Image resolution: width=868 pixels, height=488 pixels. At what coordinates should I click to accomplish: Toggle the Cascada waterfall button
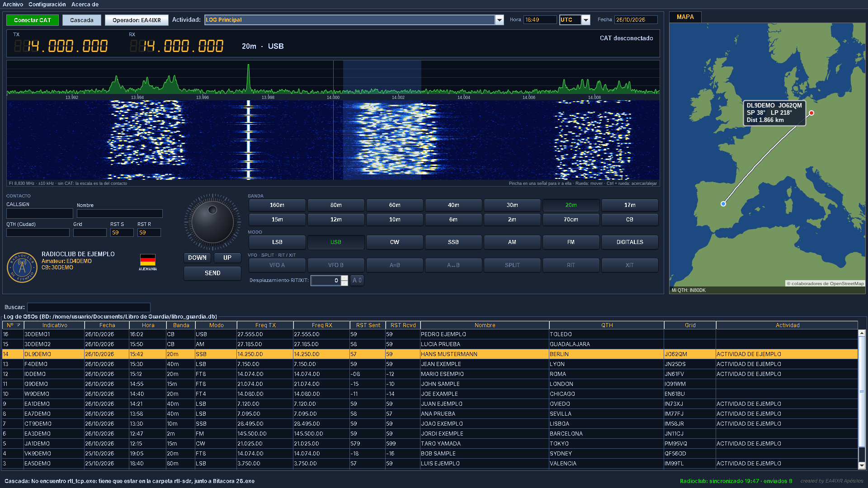coord(82,20)
